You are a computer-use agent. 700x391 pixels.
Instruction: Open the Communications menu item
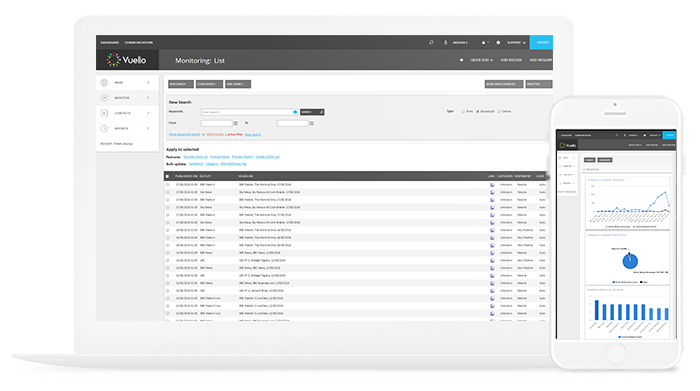pos(139,42)
